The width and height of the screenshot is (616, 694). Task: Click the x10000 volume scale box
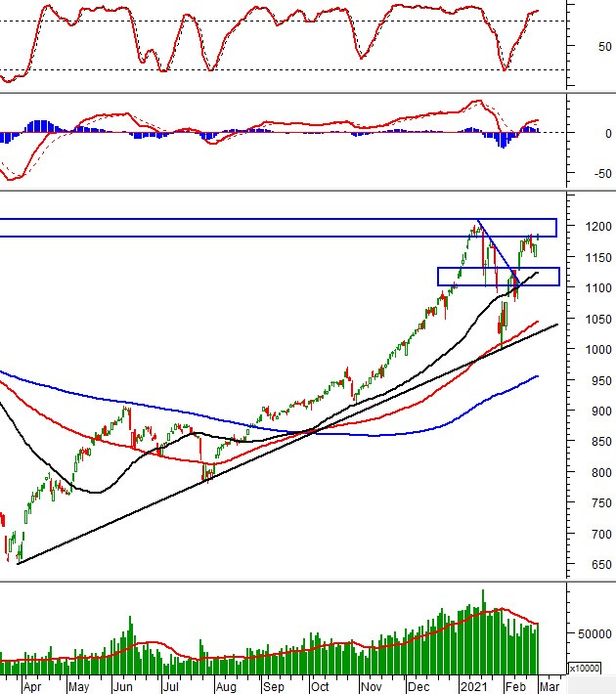click(x=584, y=668)
